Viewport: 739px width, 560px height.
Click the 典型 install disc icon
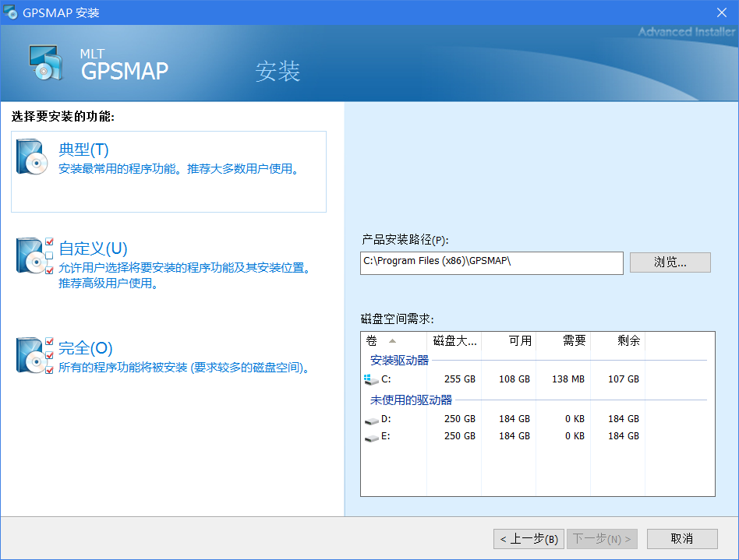[x=32, y=157]
